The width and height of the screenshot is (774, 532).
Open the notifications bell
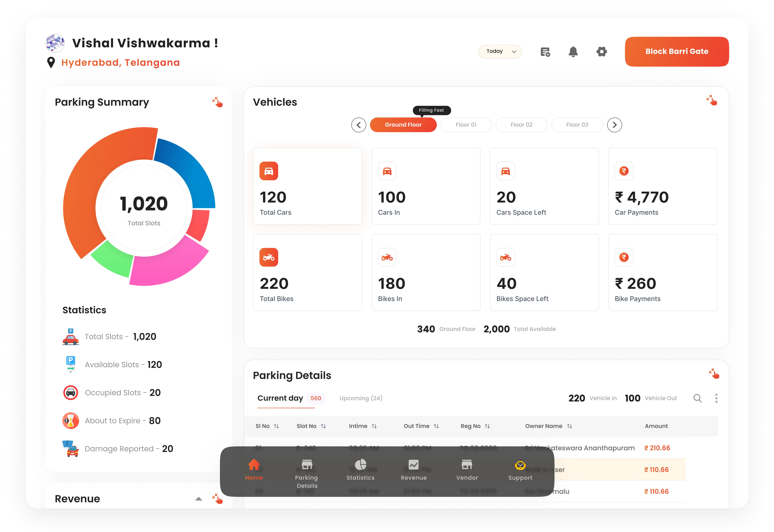click(x=573, y=51)
